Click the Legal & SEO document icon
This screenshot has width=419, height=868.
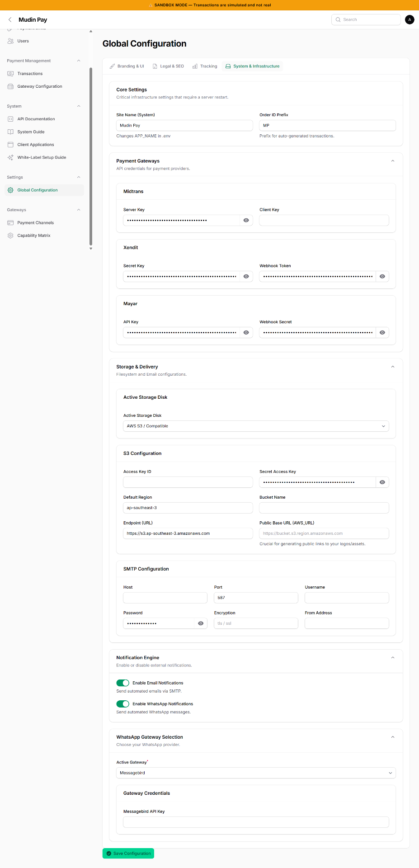155,66
